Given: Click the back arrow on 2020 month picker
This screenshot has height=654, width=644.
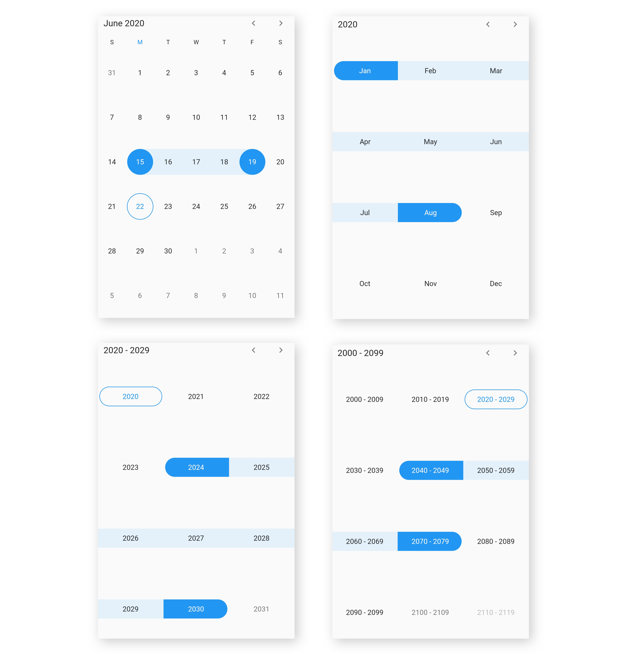Looking at the screenshot, I should pos(488,24).
